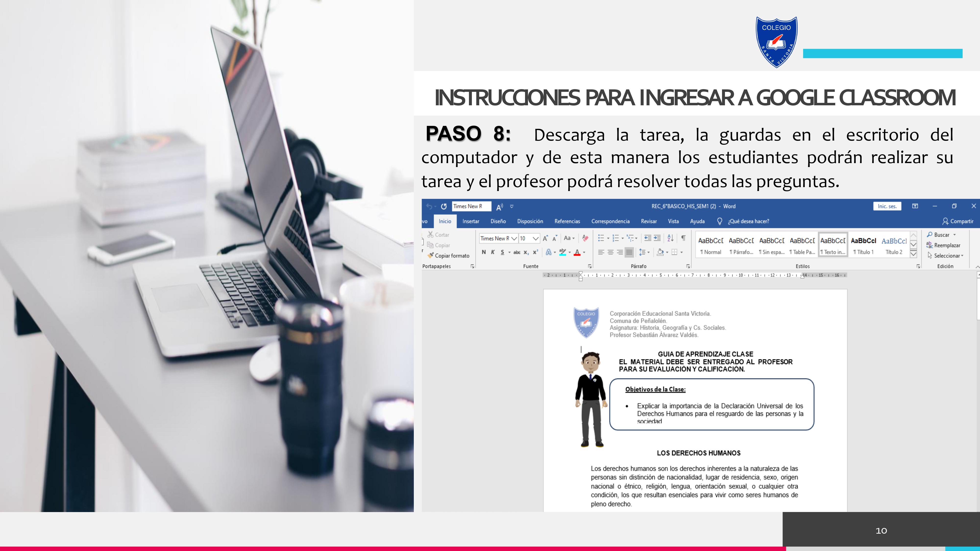Toggle superscript x² formatting

coord(535,252)
